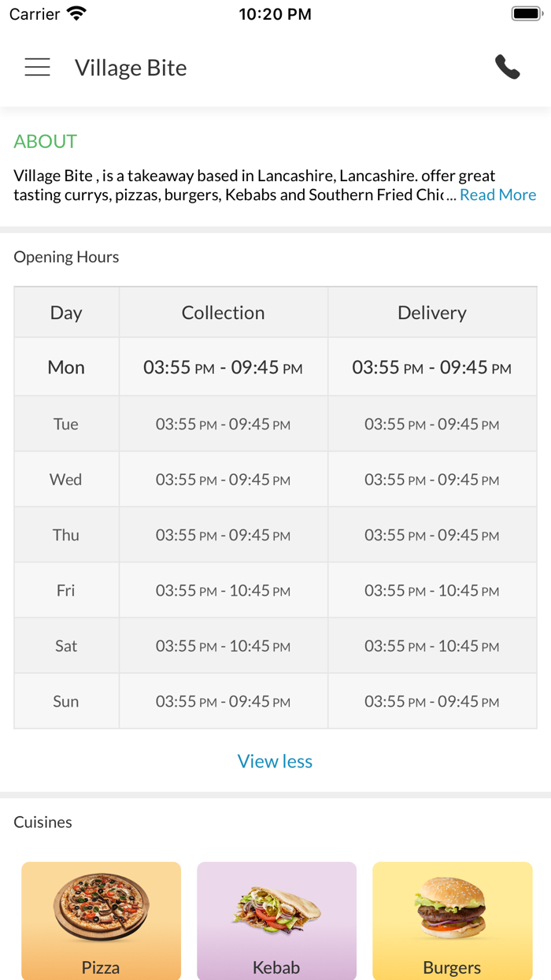Select the Mon row day cell
The width and height of the screenshot is (551, 980).
[66, 367]
